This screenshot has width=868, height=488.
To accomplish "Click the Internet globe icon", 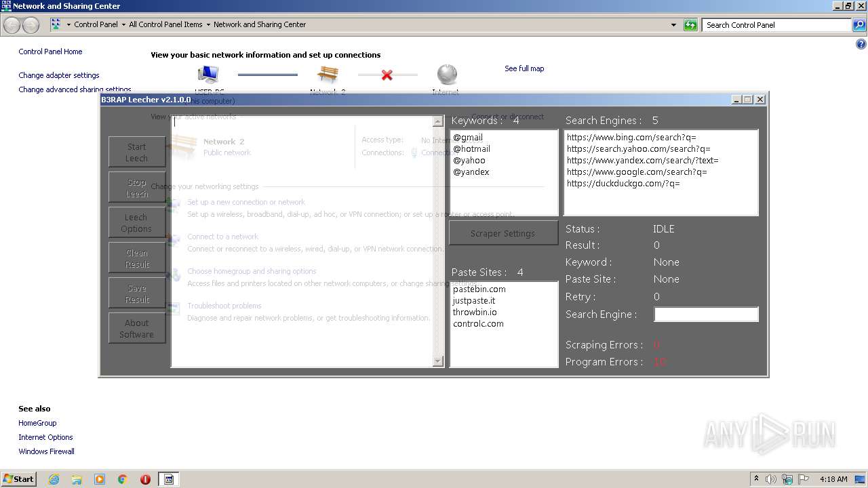I will (446, 74).
